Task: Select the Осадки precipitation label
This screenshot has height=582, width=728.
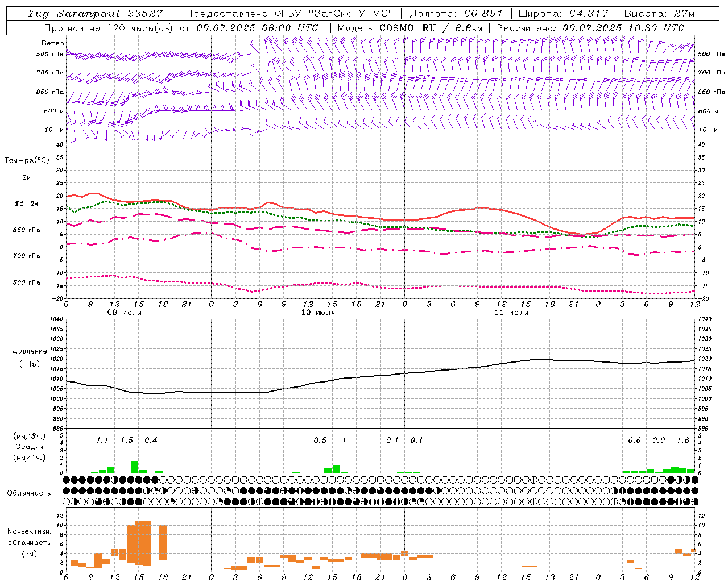Action: (30, 447)
